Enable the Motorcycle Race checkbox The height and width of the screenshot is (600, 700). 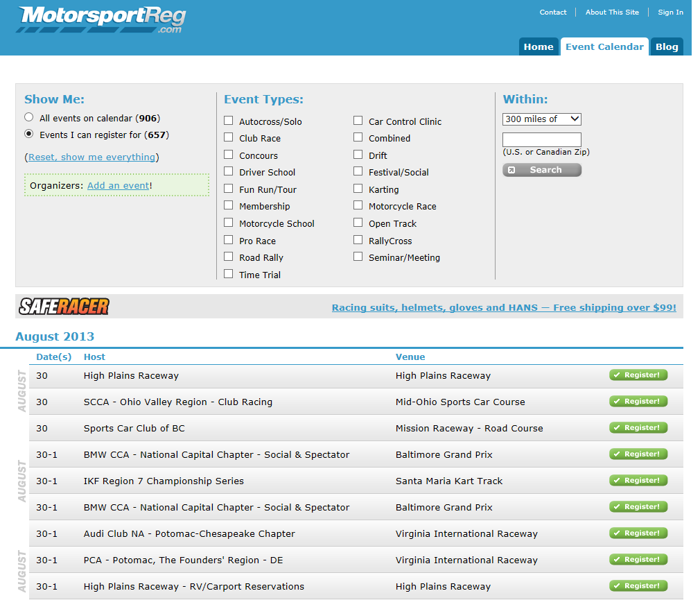pos(358,205)
